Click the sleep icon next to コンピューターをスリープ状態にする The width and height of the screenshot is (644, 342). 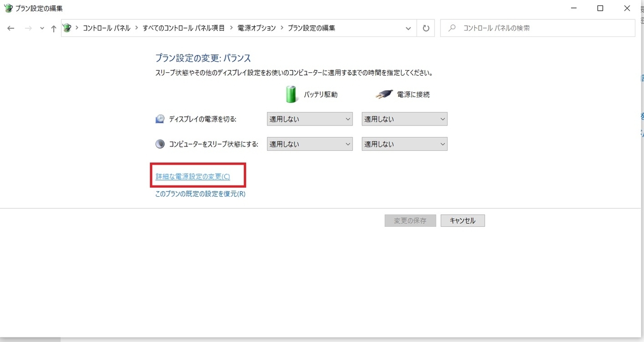click(x=159, y=144)
